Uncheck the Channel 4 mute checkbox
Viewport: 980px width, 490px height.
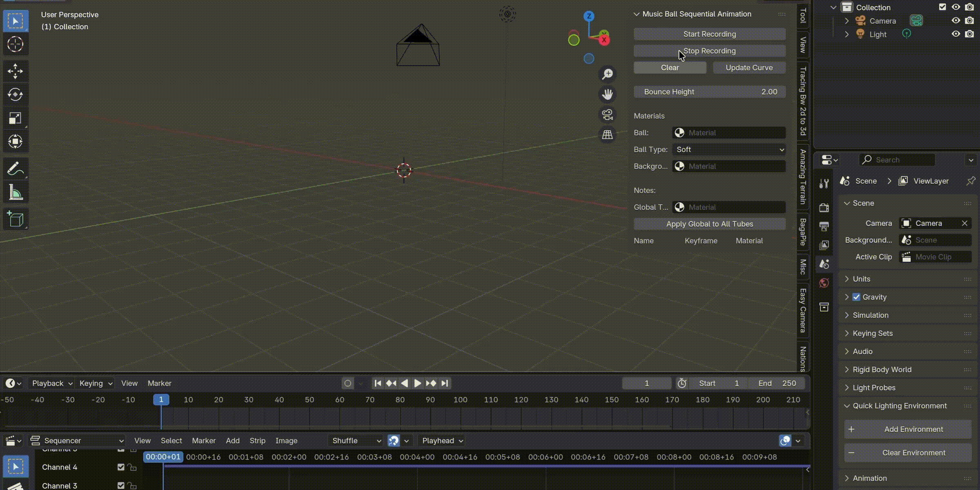[121, 467]
